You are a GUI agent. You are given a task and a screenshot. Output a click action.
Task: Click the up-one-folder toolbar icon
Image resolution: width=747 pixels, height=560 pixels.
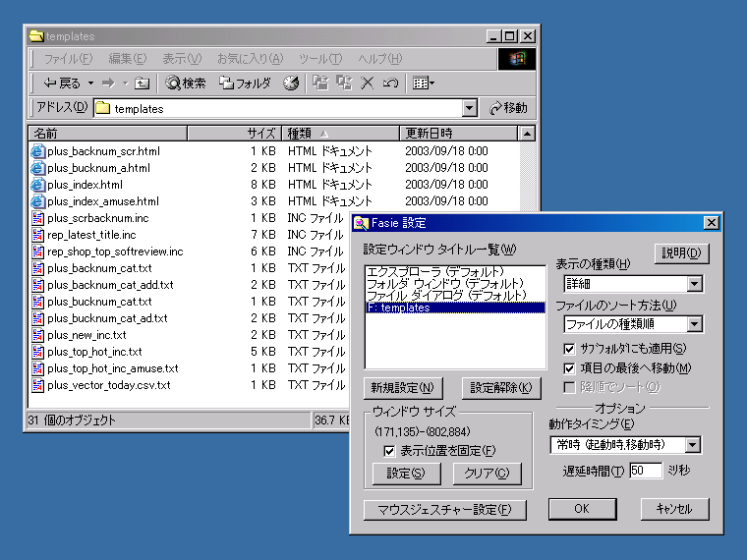coord(142,84)
